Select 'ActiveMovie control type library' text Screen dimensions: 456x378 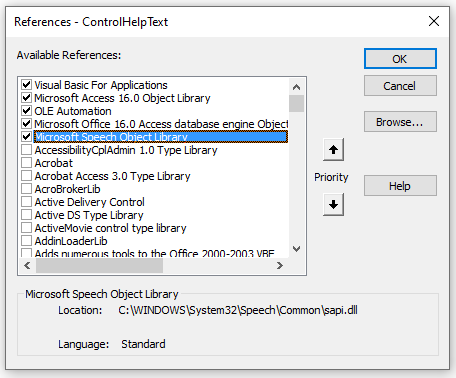[x=111, y=228]
